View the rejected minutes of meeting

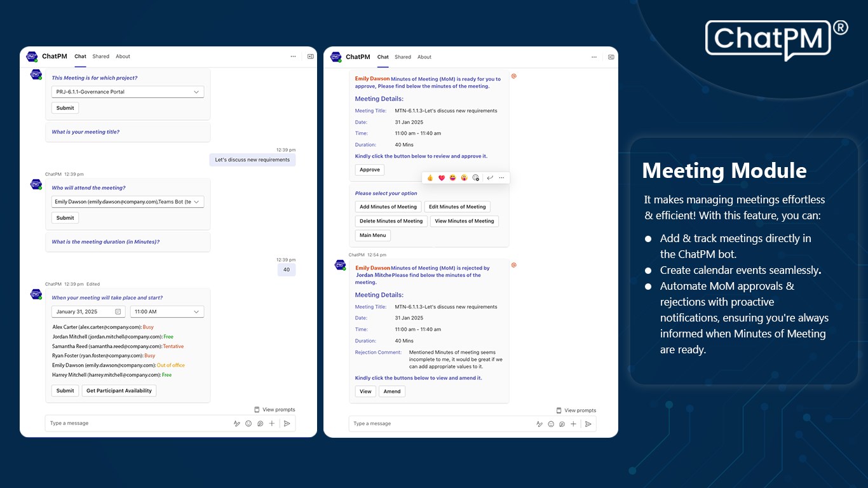(x=365, y=391)
